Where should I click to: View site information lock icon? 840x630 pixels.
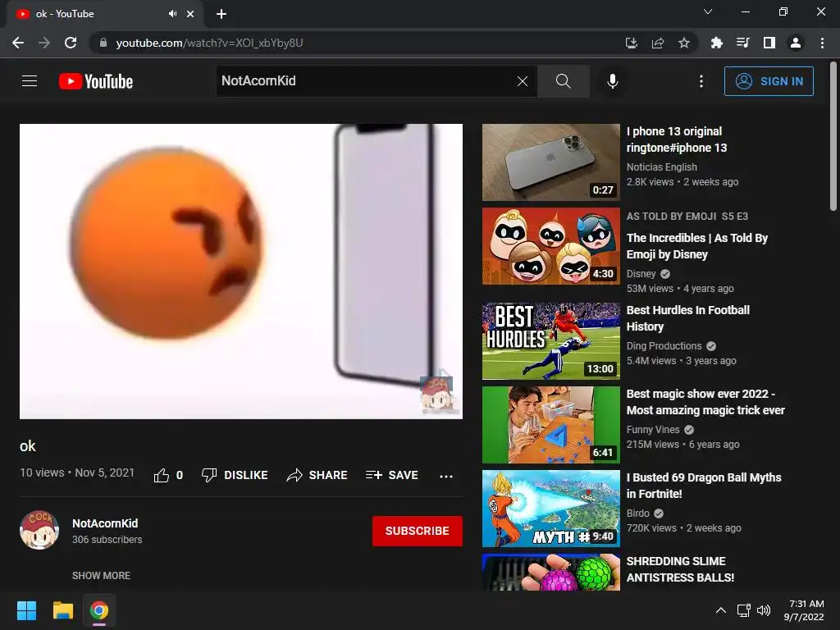click(103, 43)
